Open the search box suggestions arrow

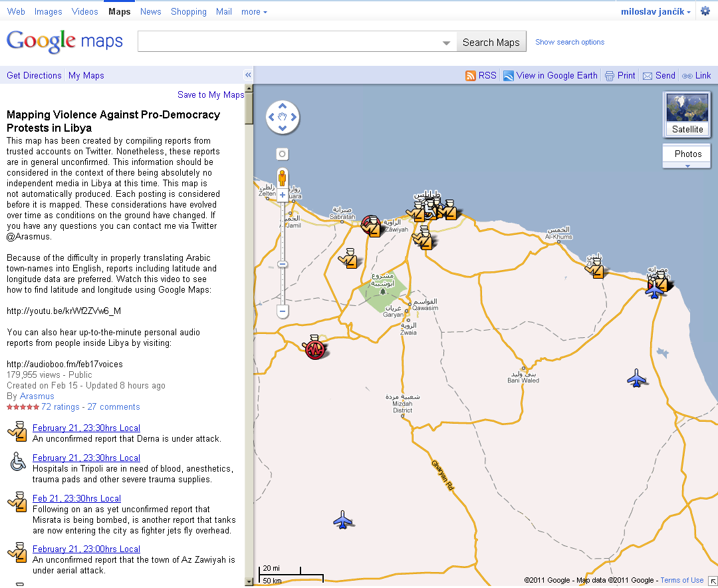pyautogui.click(x=446, y=43)
